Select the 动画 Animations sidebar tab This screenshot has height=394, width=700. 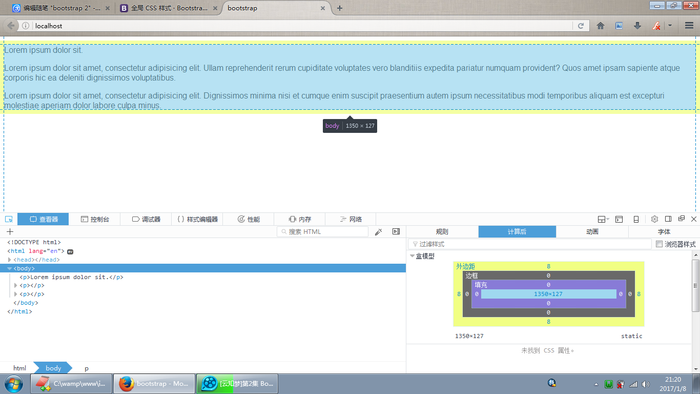coord(592,232)
